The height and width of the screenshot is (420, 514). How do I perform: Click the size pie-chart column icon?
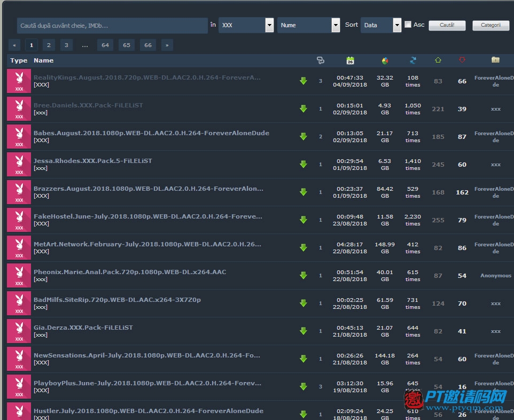click(x=385, y=60)
